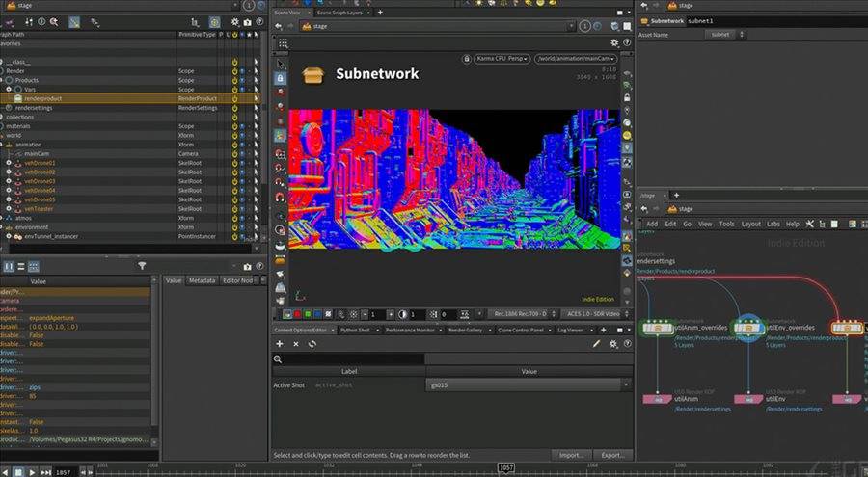
Task: Click the timeline frame marker at 1057
Action: (x=505, y=467)
